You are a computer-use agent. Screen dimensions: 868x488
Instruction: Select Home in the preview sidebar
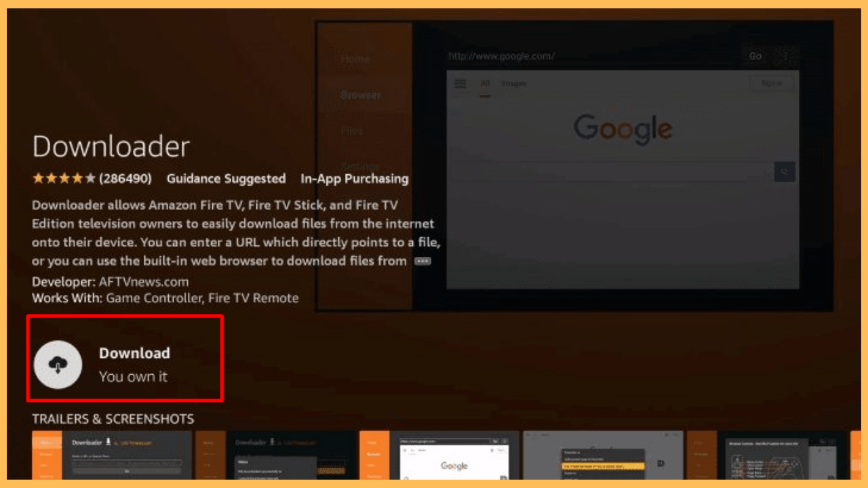tap(355, 59)
